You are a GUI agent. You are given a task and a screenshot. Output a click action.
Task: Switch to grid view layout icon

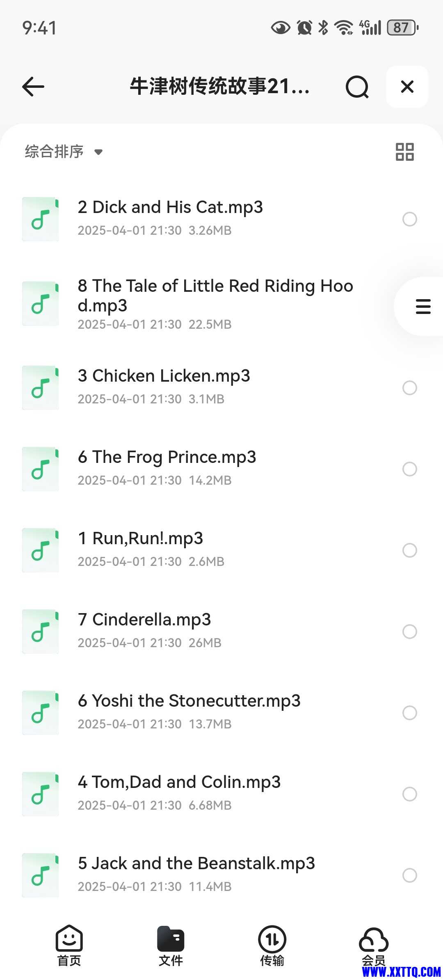(404, 151)
